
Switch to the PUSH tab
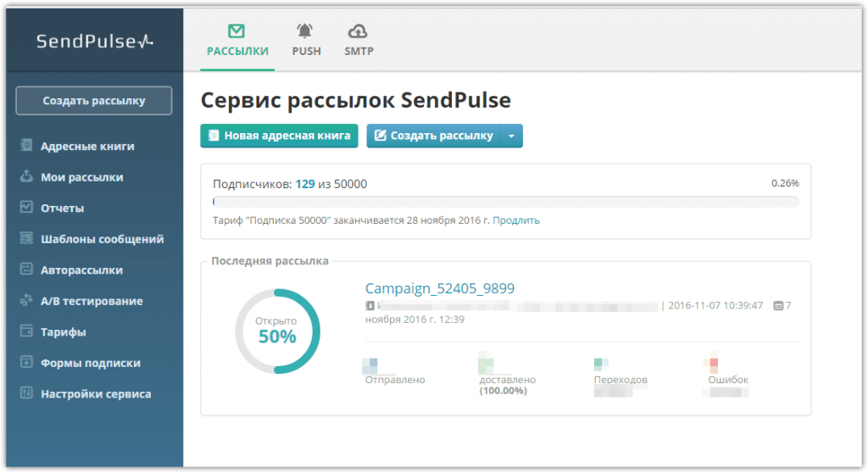coord(306,42)
